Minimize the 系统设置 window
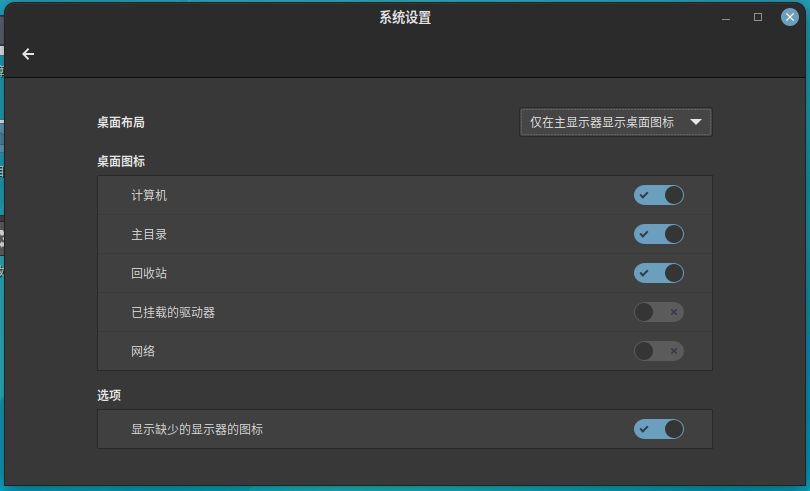The image size is (810, 491). 726,17
